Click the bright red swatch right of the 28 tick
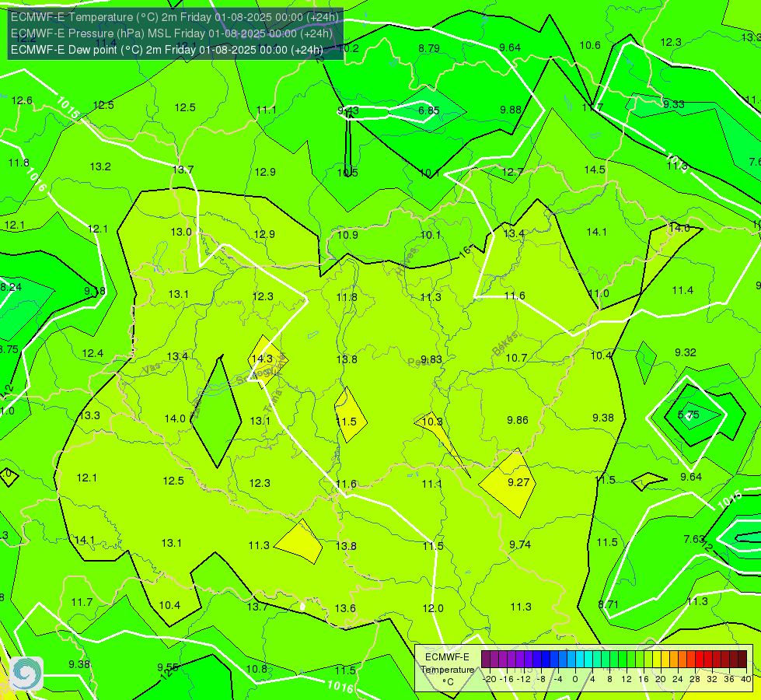761x700 pixels. pyautogui.click(x=700, y=660)
